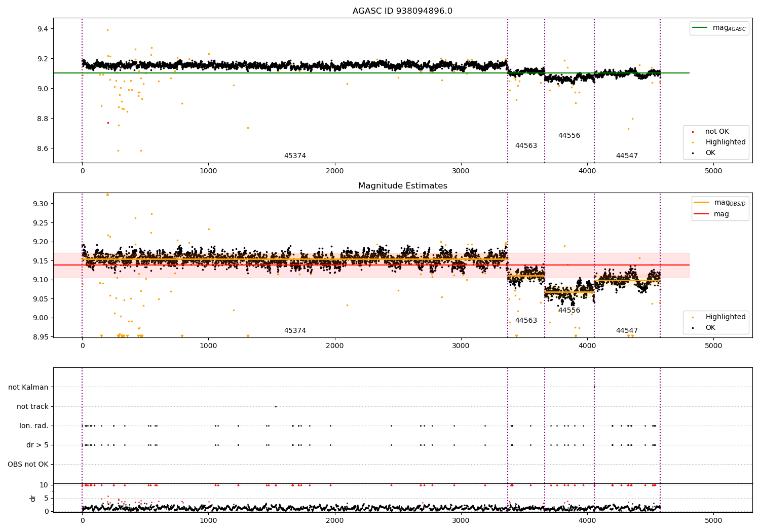This screenshot has height=532, width=760.
Task: Click the rotated 'dr' y-axis label
Action: tap(33, 498)
